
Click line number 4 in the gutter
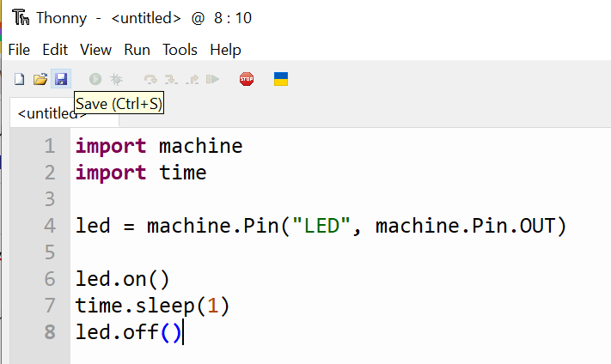50,226
